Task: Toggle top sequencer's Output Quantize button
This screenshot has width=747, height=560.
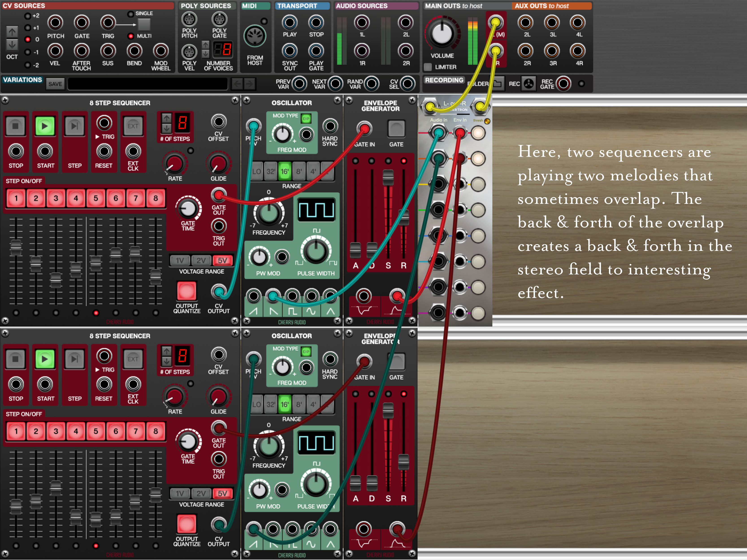Action: tap(186, 291)
